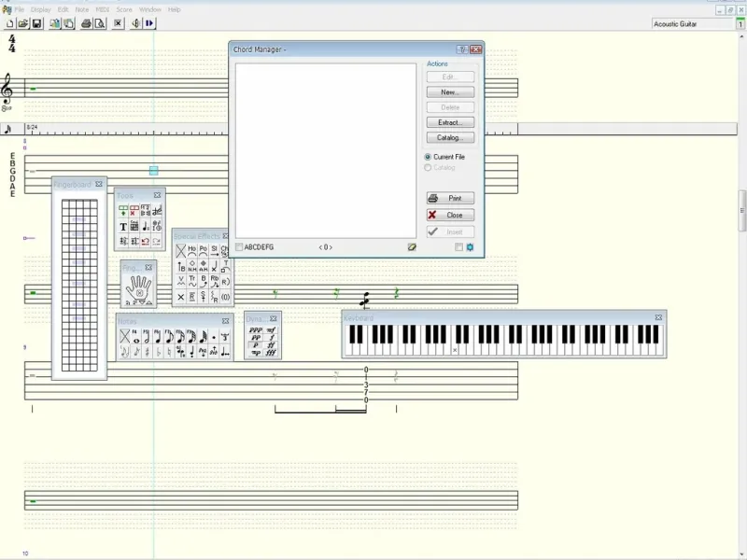Click the < 0 > chord counter
This screenshot has height=560, width=747.
coord(325,247)
